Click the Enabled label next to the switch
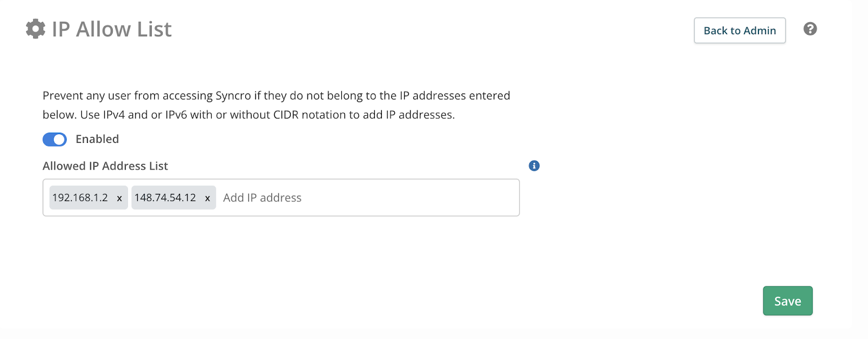 (97, 139)
